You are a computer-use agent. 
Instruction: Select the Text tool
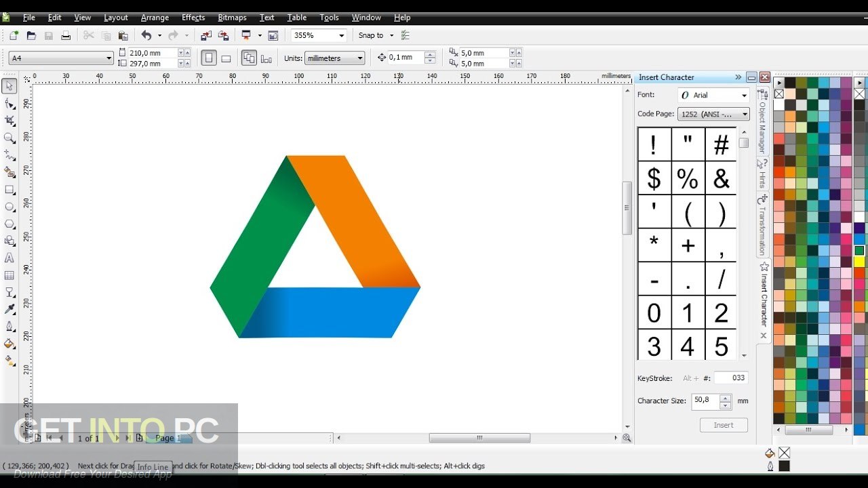[9, 258]
